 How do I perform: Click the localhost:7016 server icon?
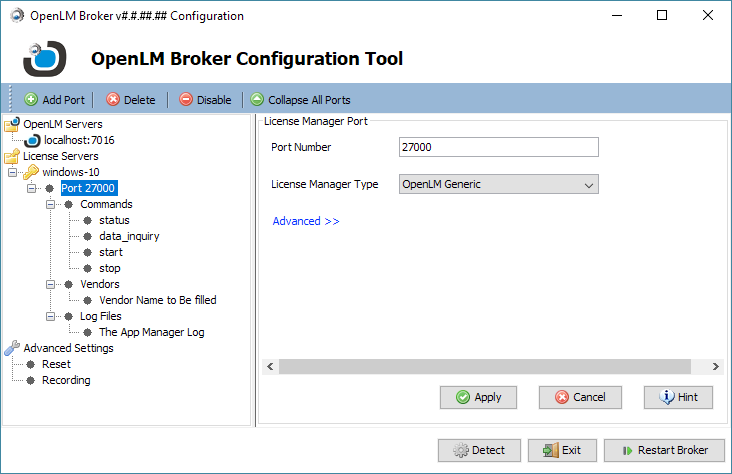coord(32,140)
